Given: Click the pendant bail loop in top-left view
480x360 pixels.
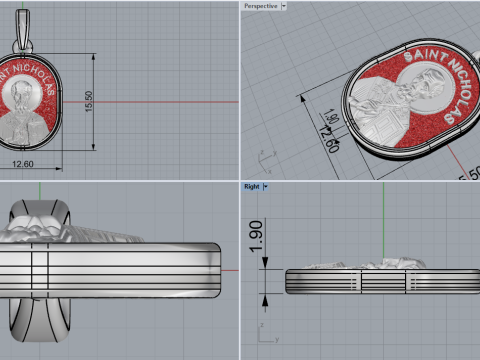Looking at the screenshot, I should click(x=23, y=30).
